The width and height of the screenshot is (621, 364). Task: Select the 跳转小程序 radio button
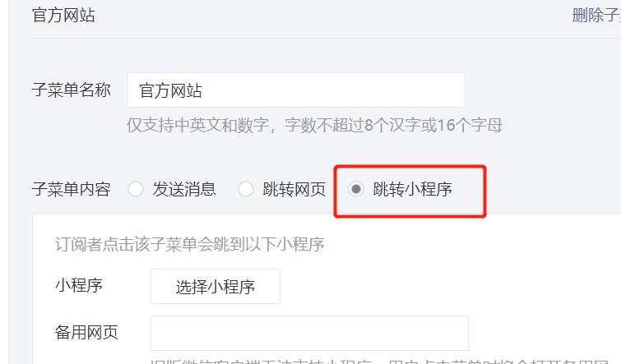pyautogui.click(x=355, y=189)
